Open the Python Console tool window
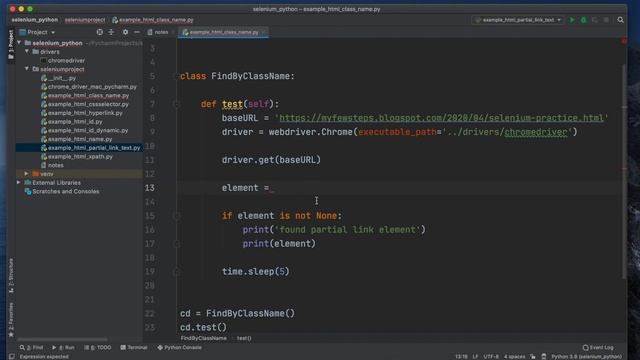 [x=180, y=347]
